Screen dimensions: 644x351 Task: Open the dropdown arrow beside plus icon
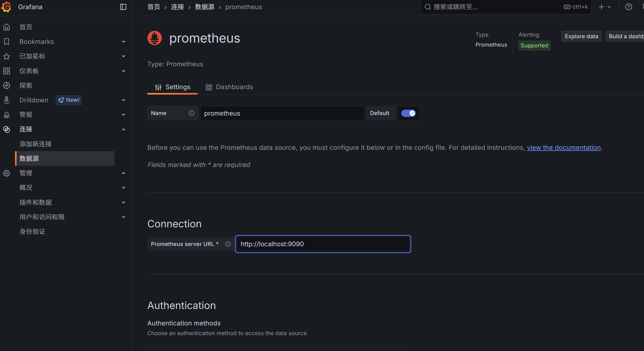tap(609, 7)
